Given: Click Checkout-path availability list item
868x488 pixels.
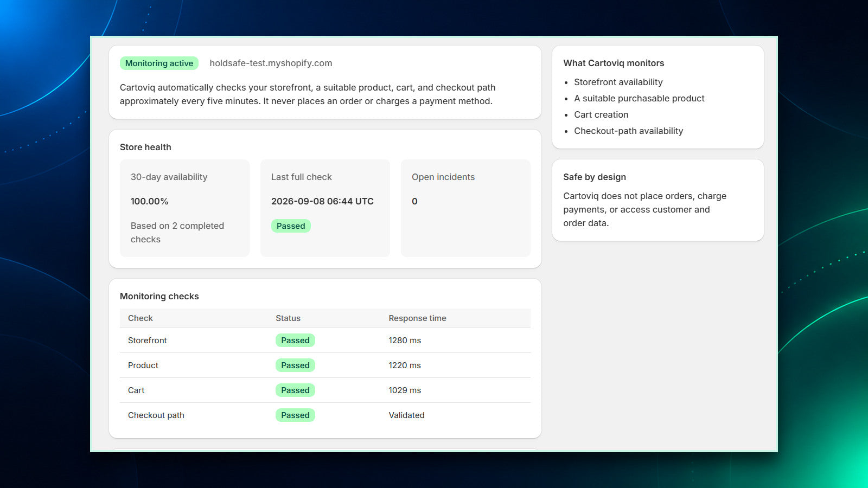Looking at the screenshot, I should click(628, 131).
